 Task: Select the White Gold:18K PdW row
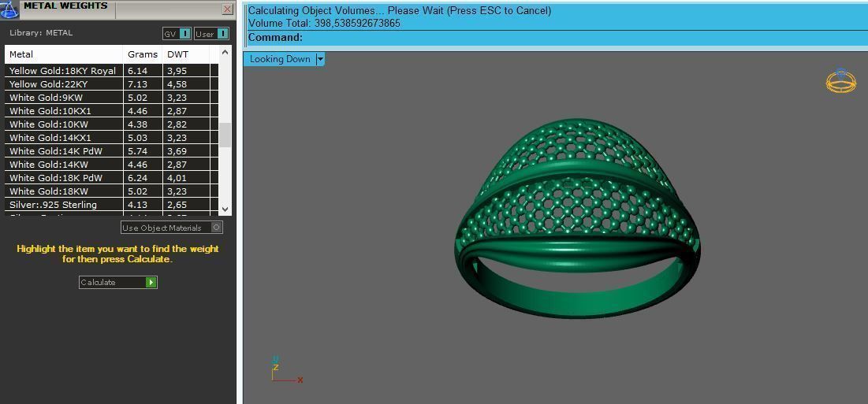[112, 177]
